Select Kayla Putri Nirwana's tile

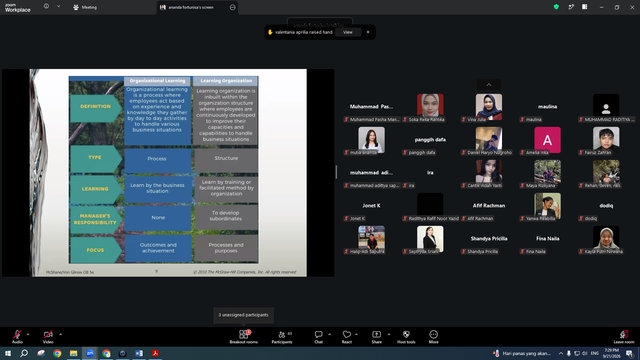coord(606,238)
